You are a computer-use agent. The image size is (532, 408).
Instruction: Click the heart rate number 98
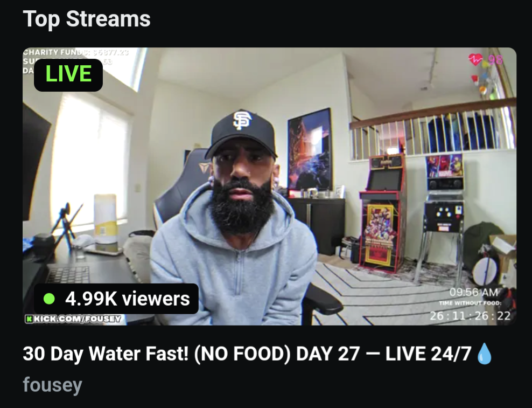(495, 60)
